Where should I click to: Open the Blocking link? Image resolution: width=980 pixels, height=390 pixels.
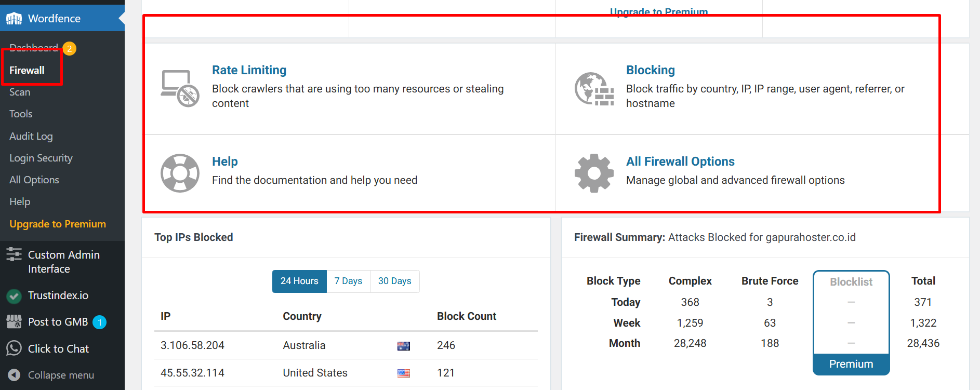[x=651, y=70]
